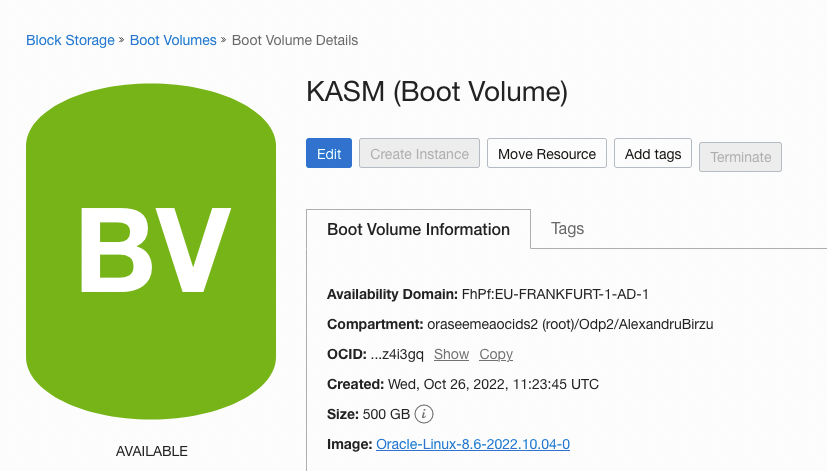Viewport: 827px width, 471px height.
Task: Click the Boot Volume Details breadcrumb text
Action: 295,40
